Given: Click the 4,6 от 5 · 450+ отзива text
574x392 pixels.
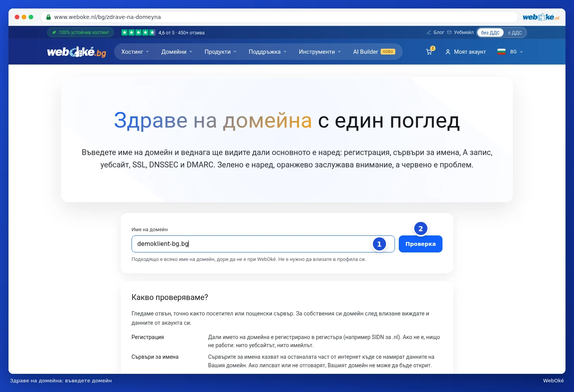Looking at the screenshot, I should [x=181, y=33].
